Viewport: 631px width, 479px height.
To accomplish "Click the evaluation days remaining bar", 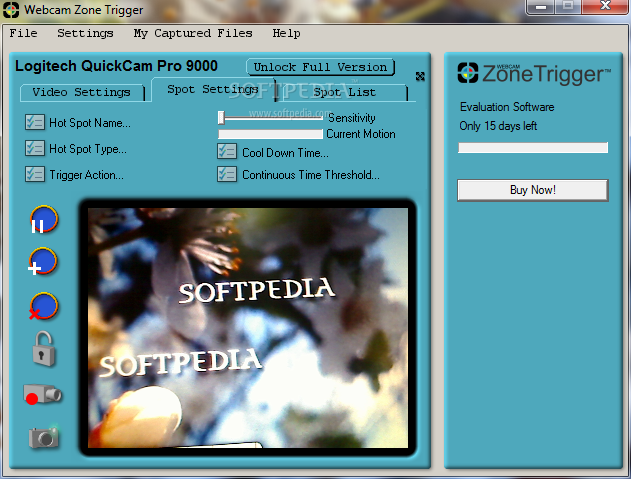I will click(x=533, y=148).
